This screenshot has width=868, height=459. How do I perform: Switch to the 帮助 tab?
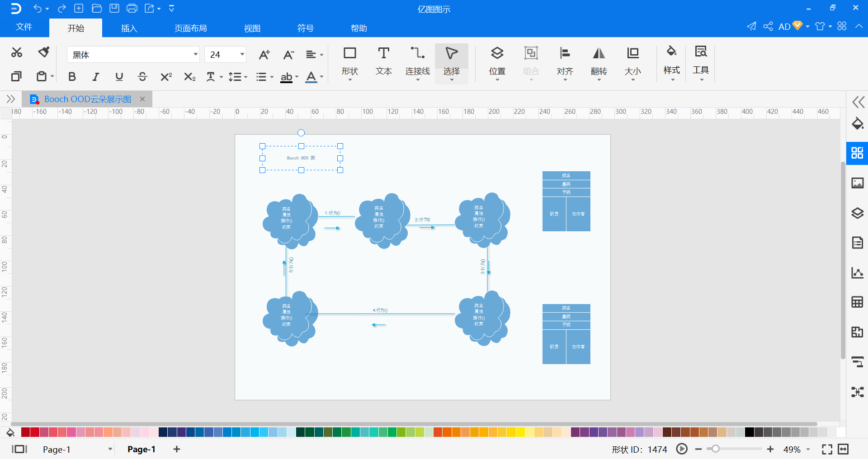[x=359, y=28]
